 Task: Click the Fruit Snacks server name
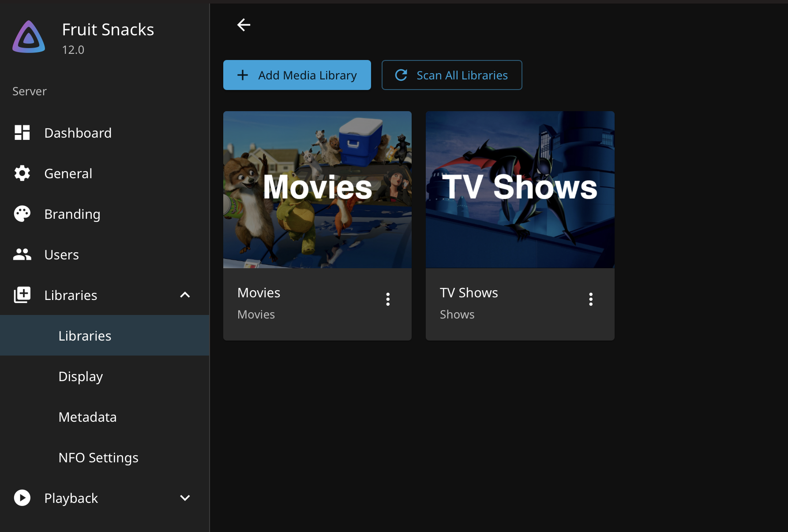click(108, 30)
